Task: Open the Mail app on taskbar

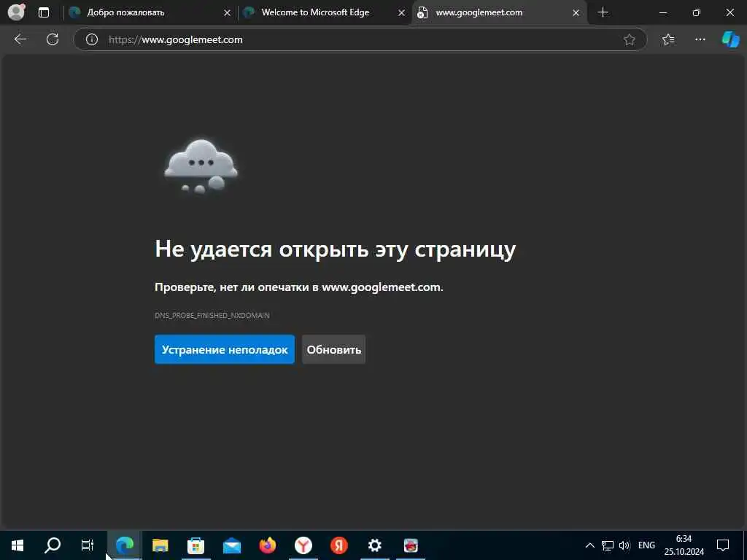Action: point(232,545)
